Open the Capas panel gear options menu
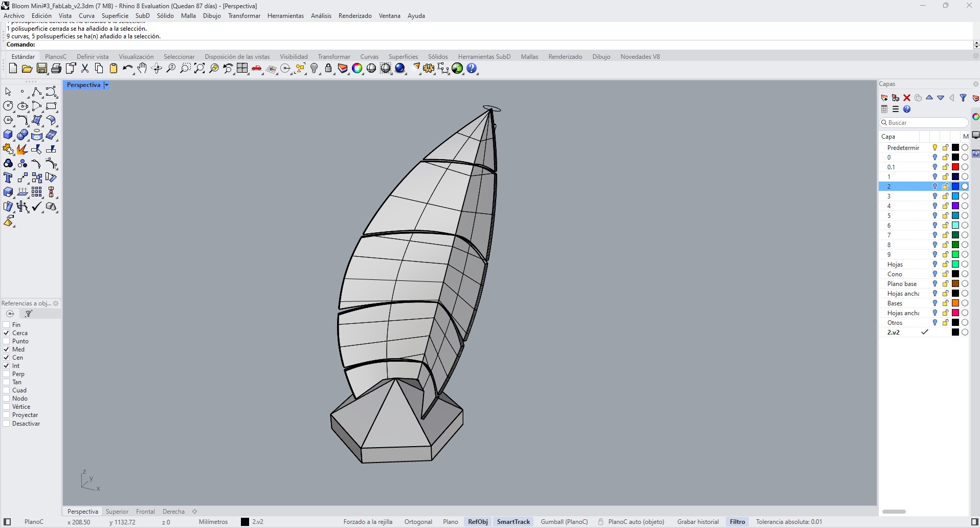The width and height of the screenshot is (980, 528). click(975, 84)
